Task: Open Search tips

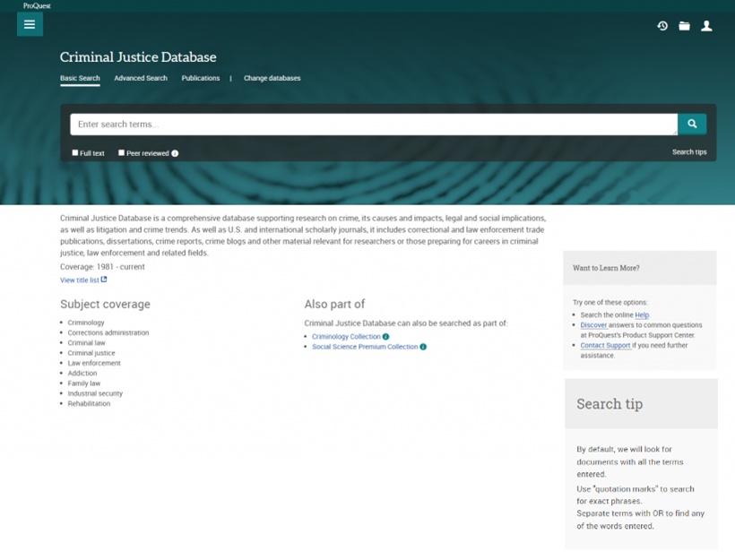Action: (x=689, y=151)
